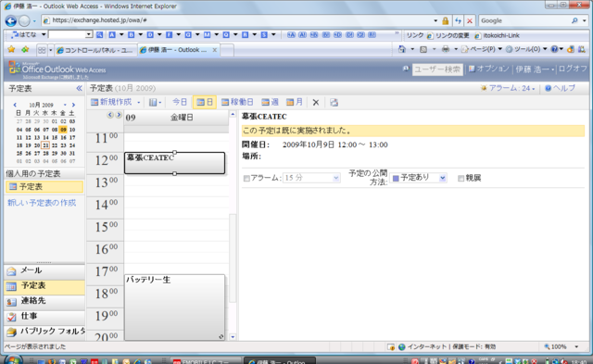
Task: Open the Favorites star icon
Action: [11, 49]
